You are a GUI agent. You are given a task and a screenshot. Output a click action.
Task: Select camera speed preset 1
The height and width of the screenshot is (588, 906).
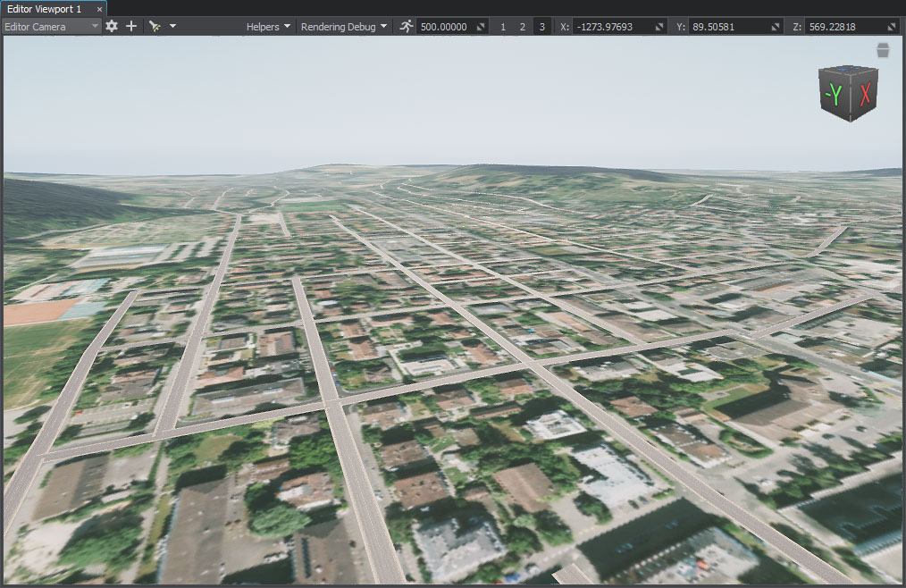pyautogui.click(x=502, y=27)
